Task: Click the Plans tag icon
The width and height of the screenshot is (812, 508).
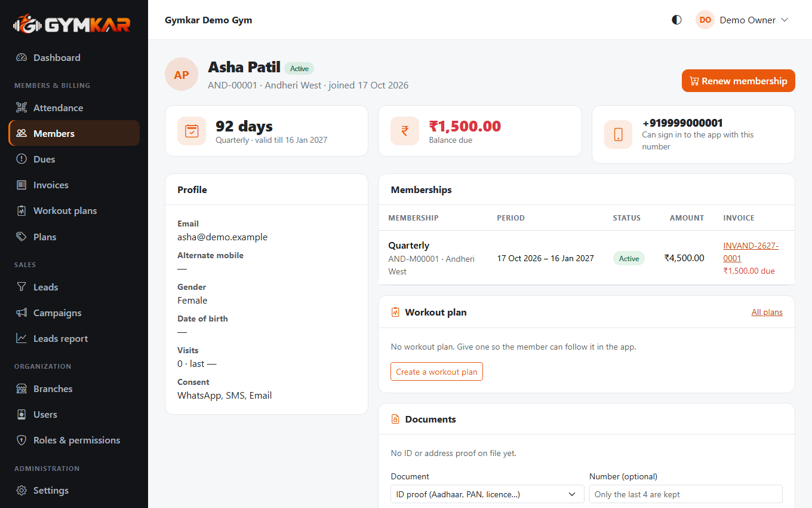Action: 21,237
